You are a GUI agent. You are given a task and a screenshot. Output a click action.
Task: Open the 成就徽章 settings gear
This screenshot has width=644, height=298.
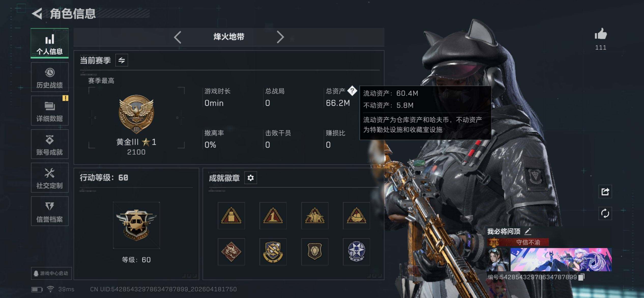click(251, 178)
